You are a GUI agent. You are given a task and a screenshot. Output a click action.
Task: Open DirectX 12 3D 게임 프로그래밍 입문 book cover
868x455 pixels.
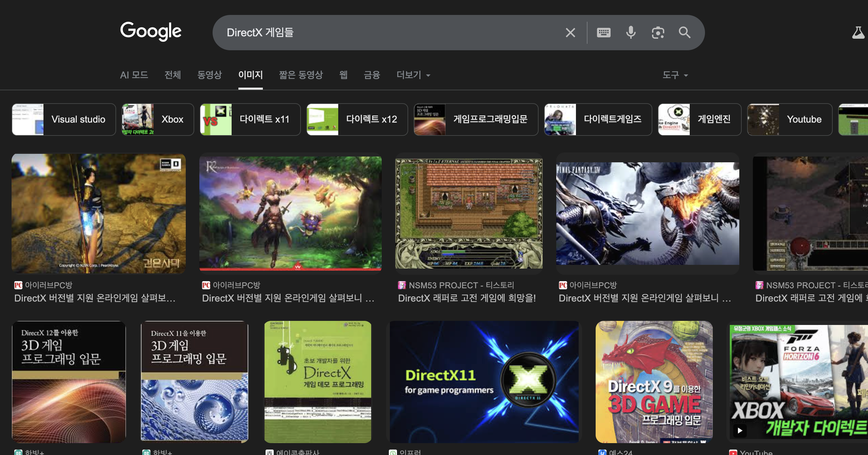[69, 382]
